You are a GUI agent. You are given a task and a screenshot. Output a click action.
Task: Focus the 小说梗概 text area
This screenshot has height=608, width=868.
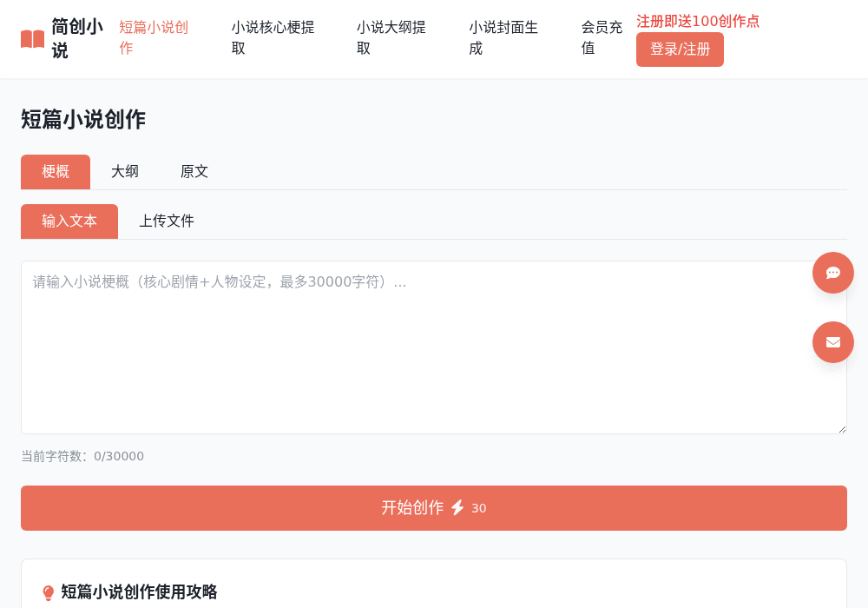(434, 347)
